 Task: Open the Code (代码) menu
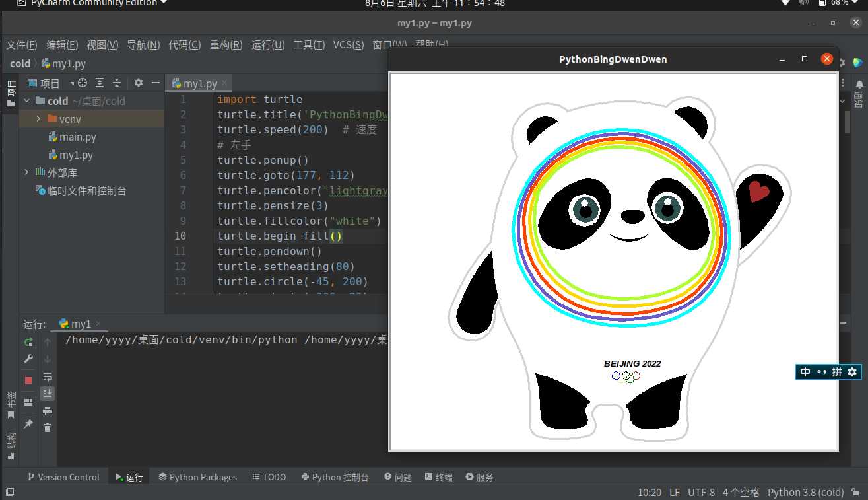[x=185, y=45]
